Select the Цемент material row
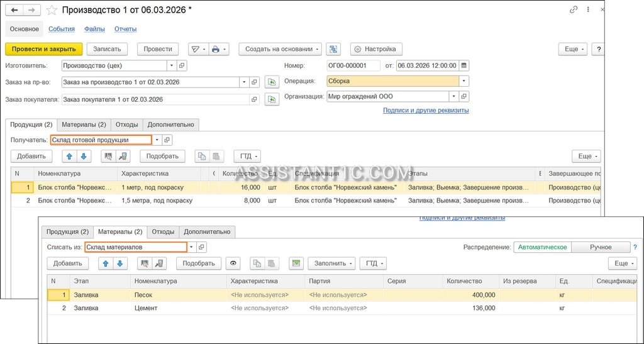Image resolution: width=644 pixels, height=344 pixels. point(341,308)
